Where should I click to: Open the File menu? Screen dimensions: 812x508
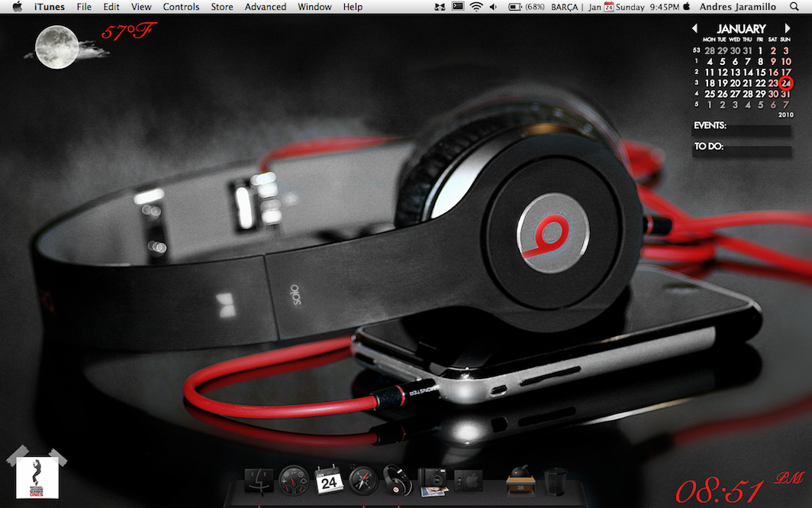point(84,7)
